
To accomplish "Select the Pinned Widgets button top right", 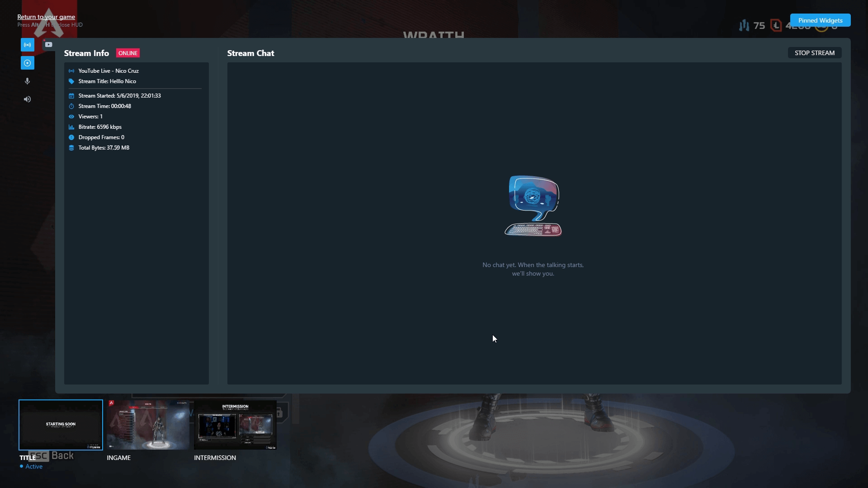I will coord(820,20).
